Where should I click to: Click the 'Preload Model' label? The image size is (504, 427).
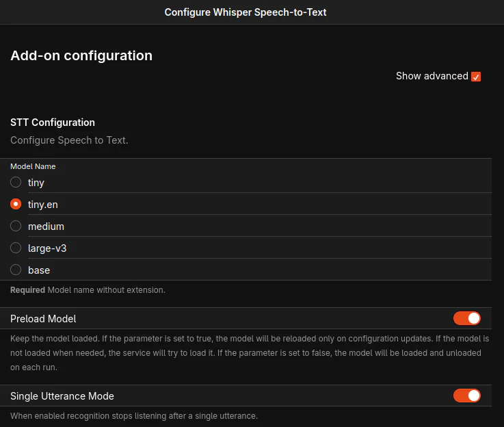(43, 319)
